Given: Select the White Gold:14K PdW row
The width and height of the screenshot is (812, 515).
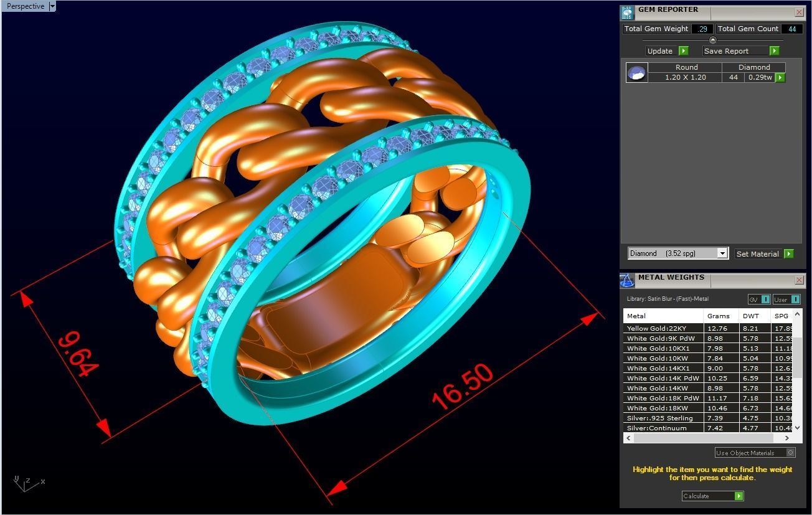Looking at the screenshot, I should pyautogui.click(x=708, y=378).
